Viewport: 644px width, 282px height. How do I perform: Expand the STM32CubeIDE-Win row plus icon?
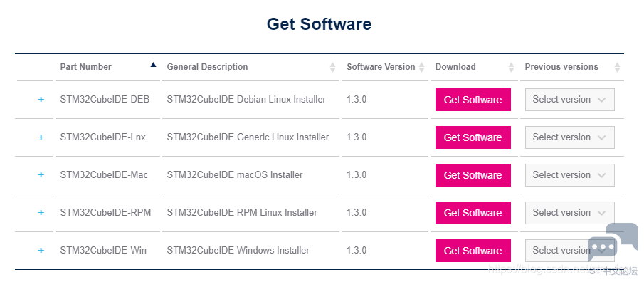click(41, 251)
